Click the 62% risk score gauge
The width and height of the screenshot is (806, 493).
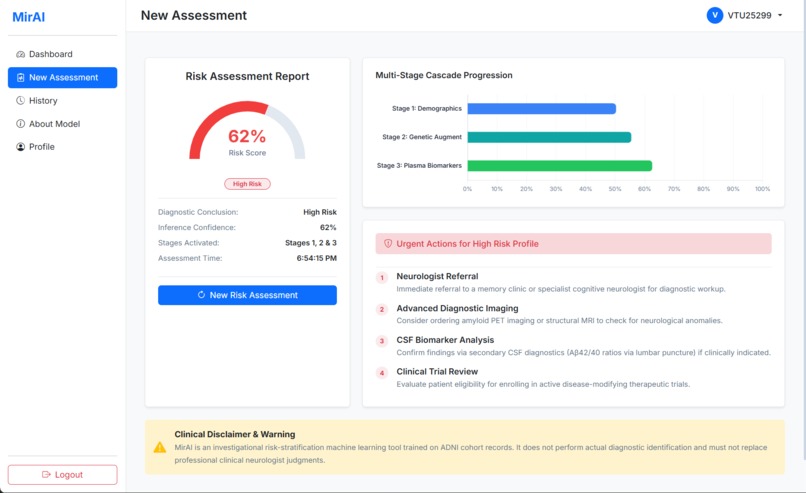click(247, 131)
